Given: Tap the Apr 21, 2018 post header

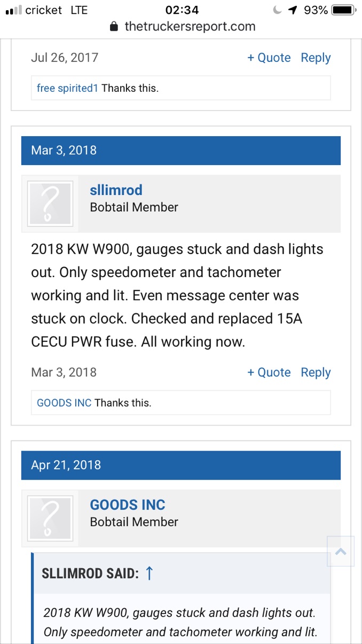Looking at the screenshot, I should tap(180, 465).
